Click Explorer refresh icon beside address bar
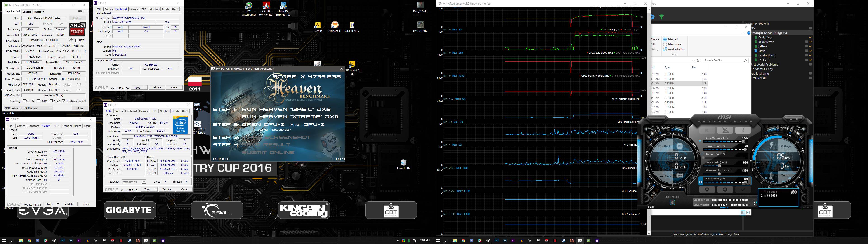 pyautogui.click(x=698, y=61)
